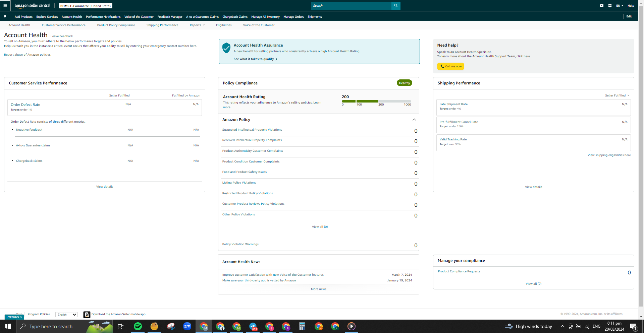This screenshot has height=333, width=644.
Task: Click the ENG input language indicator
Action: pos(596,326)
